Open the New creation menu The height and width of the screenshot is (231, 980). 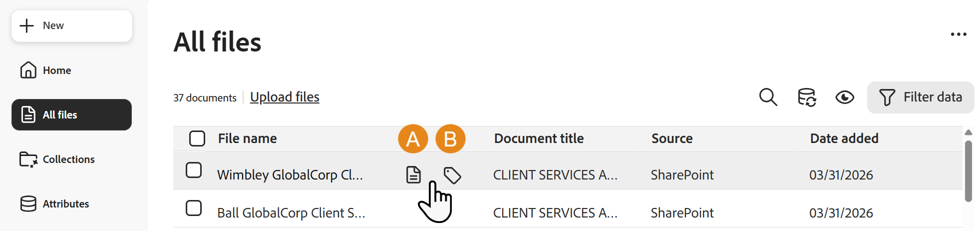(x=72, y=25)
